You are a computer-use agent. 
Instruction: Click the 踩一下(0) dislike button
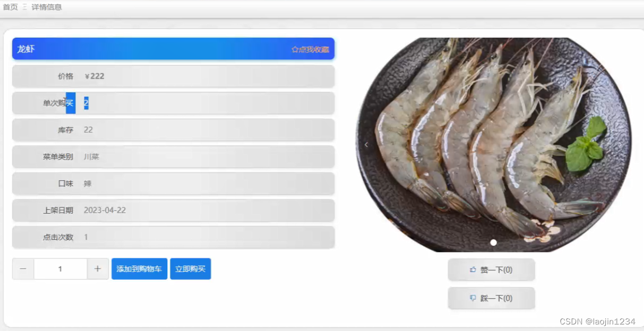pos(491,298)
